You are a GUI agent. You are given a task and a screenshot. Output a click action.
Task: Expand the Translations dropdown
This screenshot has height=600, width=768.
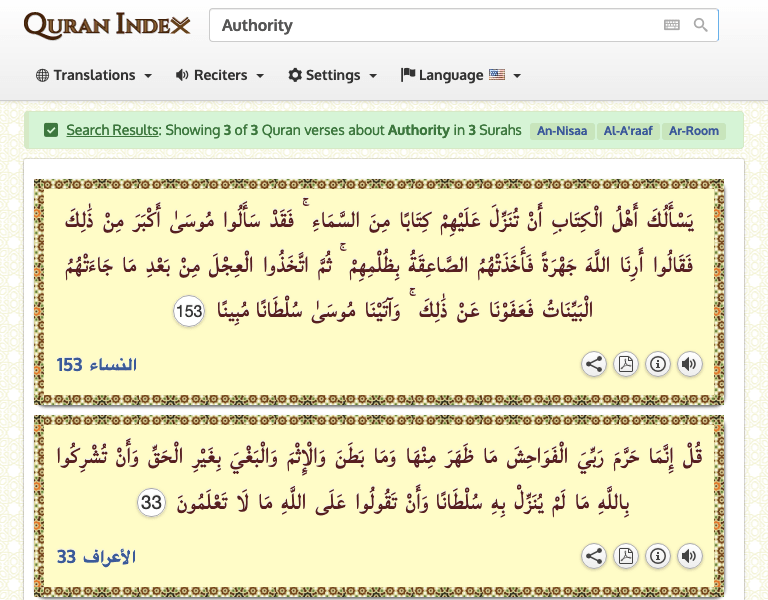pos(94,75)
